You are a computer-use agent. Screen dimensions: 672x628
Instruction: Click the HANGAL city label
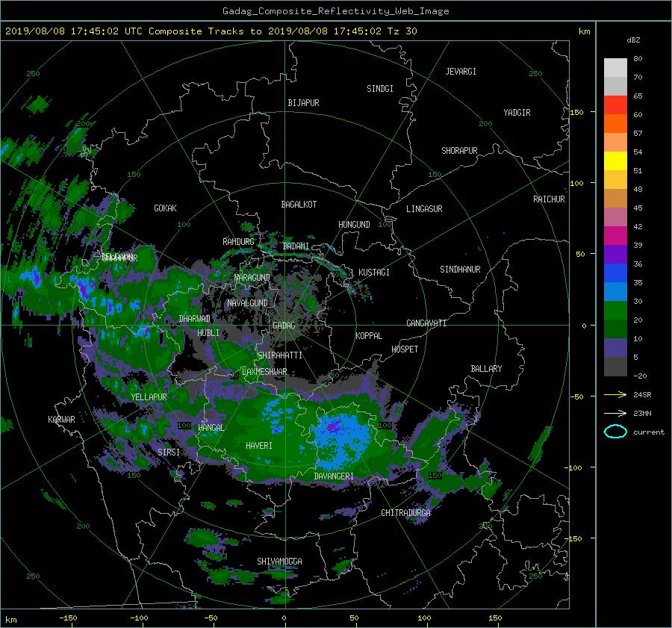[211, 428]
